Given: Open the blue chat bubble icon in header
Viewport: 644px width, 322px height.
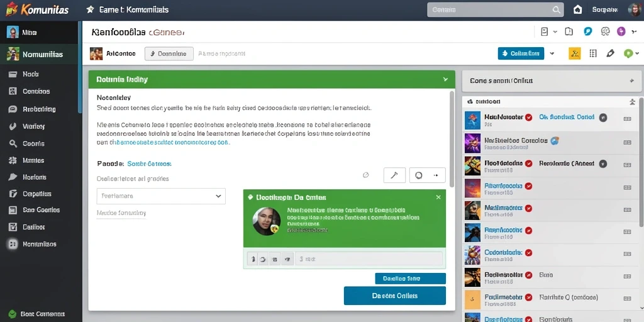Looking at the screenshot, I should [588, 31].
